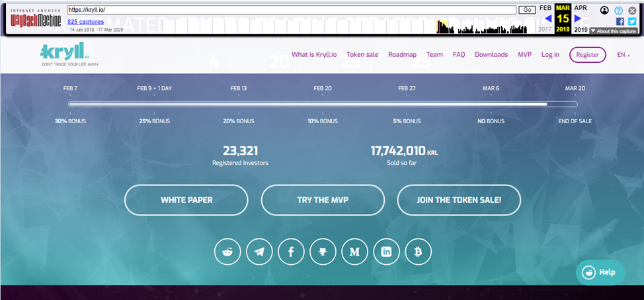
Task: Open Downloads menu item
Action: click(x=491, y=55)
